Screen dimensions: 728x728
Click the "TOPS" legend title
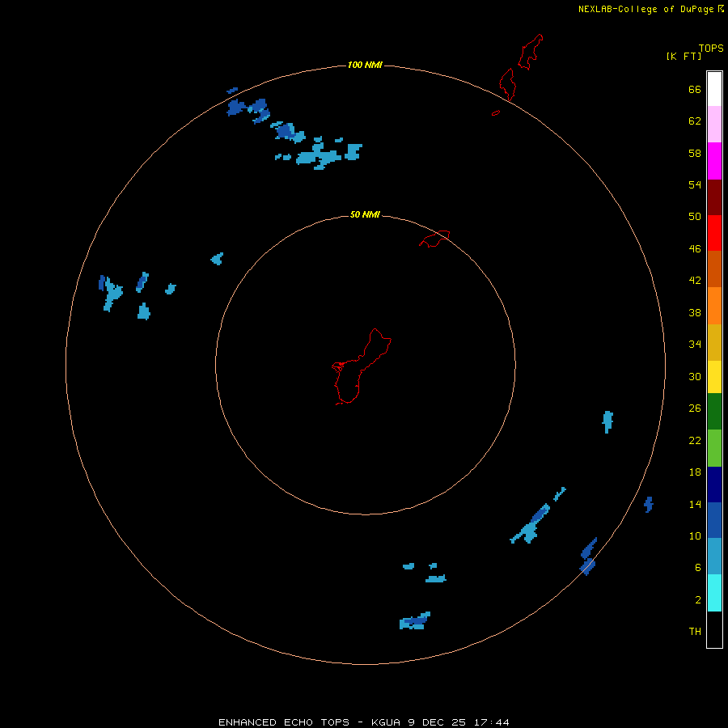[711, 48]
